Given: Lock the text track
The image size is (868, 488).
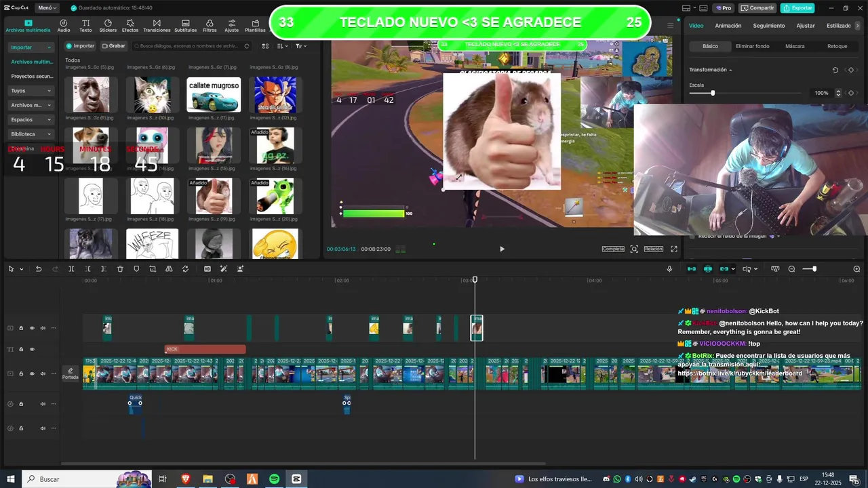Looking at the screenshot, I should pyautogui.click(x=21, y=349).
